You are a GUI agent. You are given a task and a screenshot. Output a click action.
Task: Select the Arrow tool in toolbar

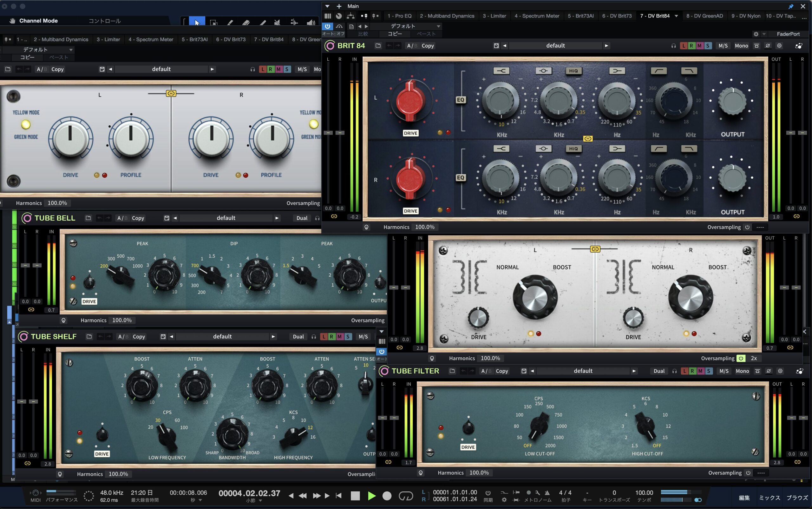(x=197, y=22)
